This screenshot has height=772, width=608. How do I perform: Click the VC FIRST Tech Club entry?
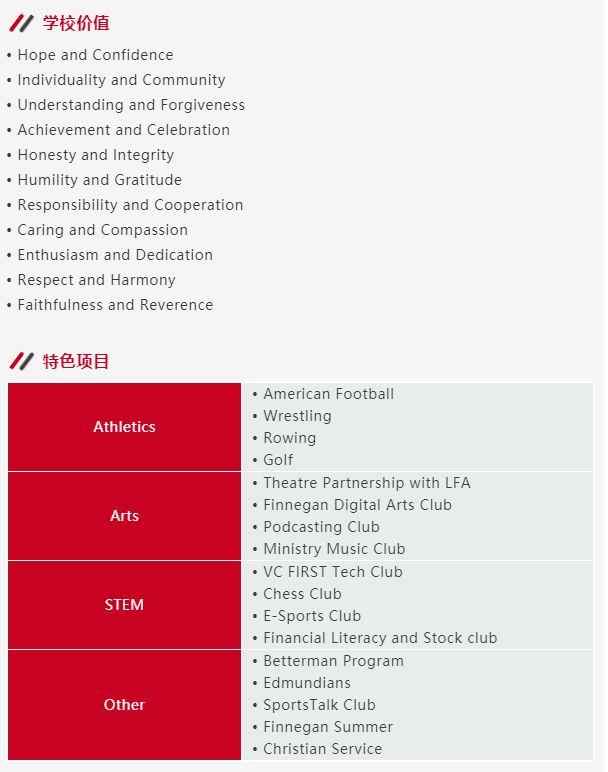[332, 572]
